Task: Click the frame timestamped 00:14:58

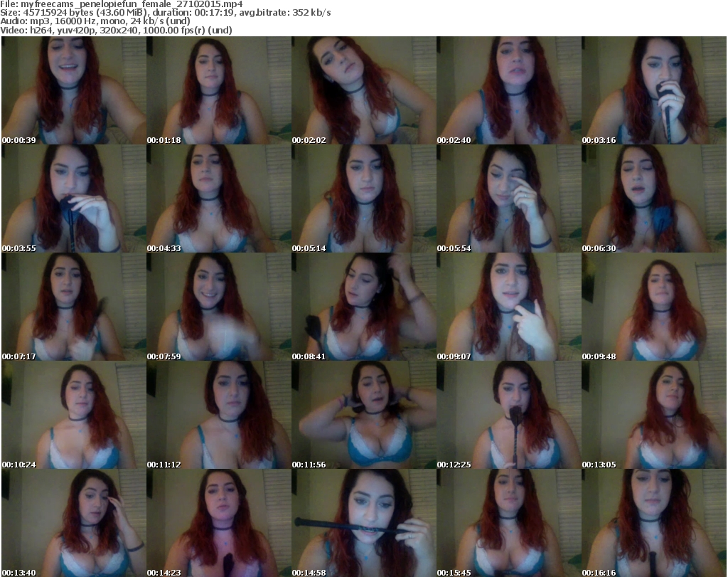Action: 364,523
